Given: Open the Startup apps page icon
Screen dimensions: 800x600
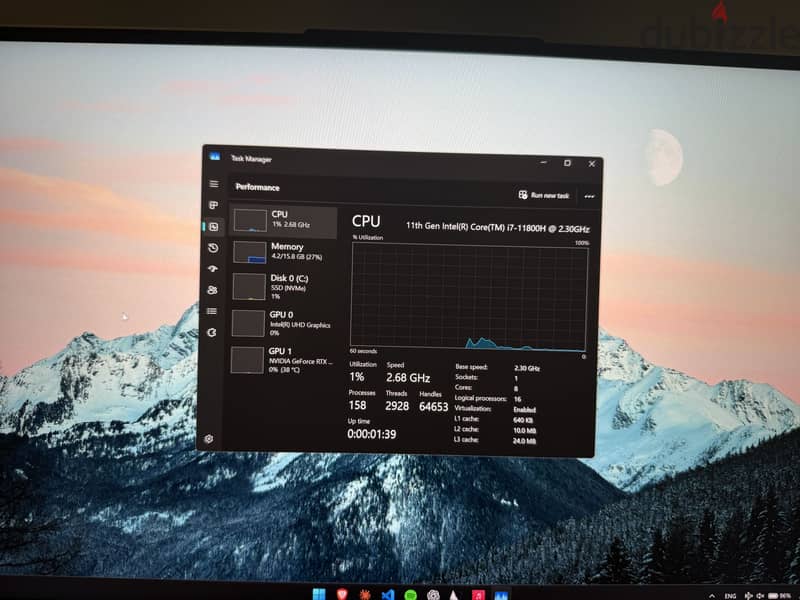Looking at the screenshot, I should pos(213,269).
